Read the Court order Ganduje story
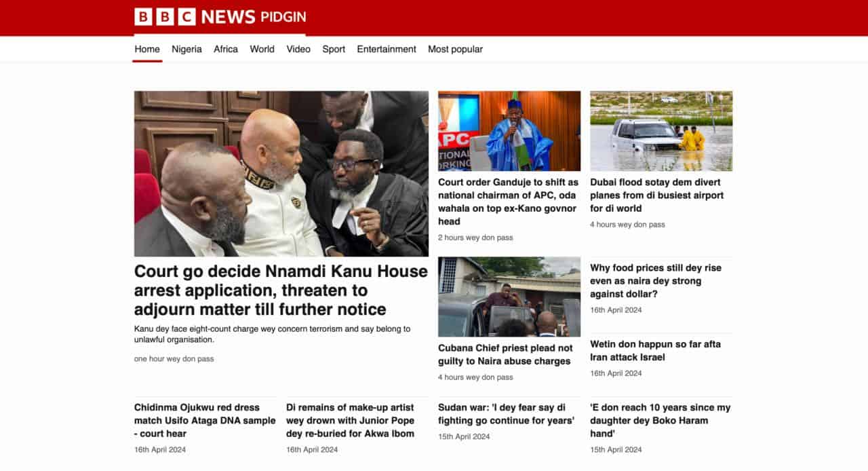 click(509, 202)
